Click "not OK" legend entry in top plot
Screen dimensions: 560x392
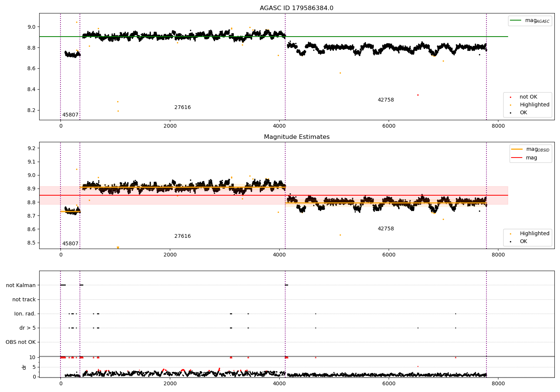coord(528,97)
